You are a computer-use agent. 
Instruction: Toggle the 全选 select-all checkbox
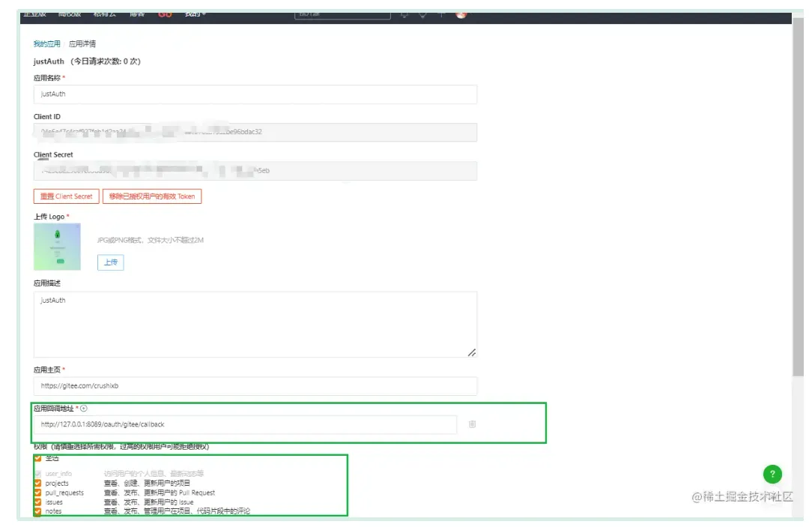pyautogui.click(x=37, y=458)
